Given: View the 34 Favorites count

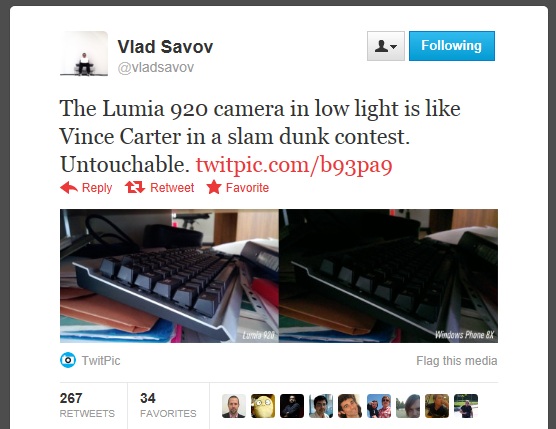Looking at the screenshot, I should click(168, 405).
